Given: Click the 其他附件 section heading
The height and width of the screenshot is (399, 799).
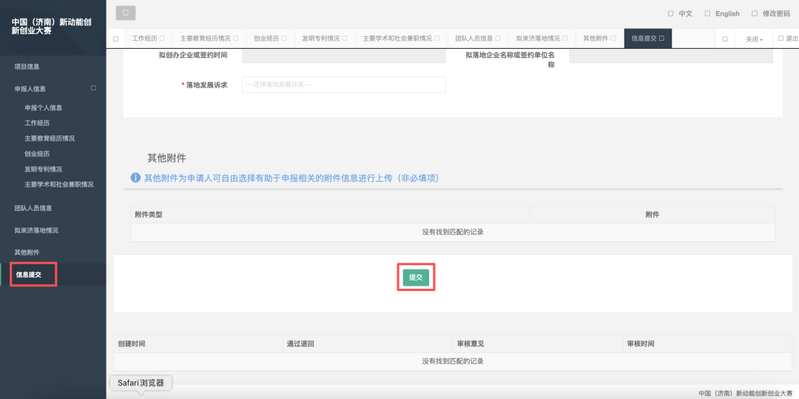Looking at the screenshot, I should pyautogui.click(x=167, y=158).
